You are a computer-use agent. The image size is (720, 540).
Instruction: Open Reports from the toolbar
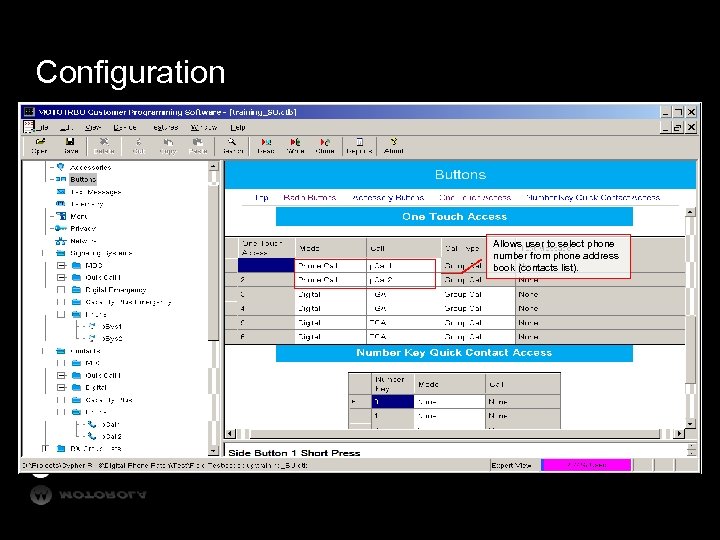[x=360, y=146]
